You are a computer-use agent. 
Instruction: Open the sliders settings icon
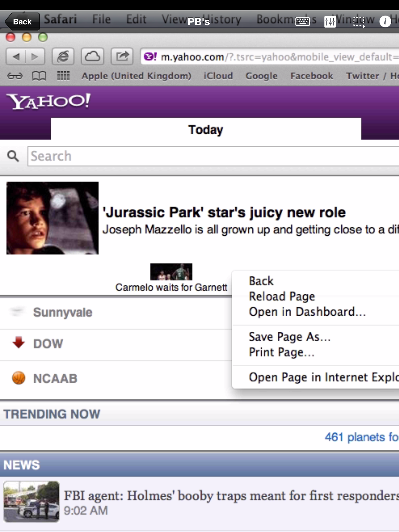pos(330,22)
